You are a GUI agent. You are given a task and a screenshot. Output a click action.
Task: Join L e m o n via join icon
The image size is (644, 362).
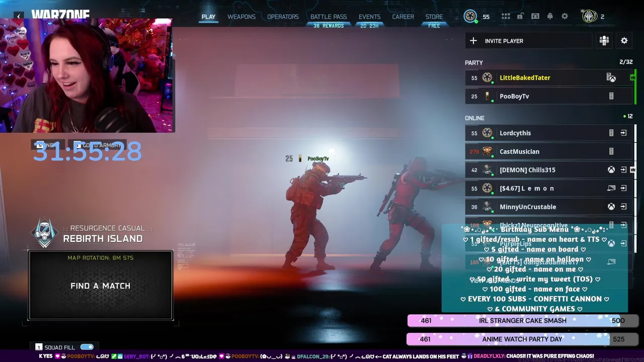click(x=623, y=188)
